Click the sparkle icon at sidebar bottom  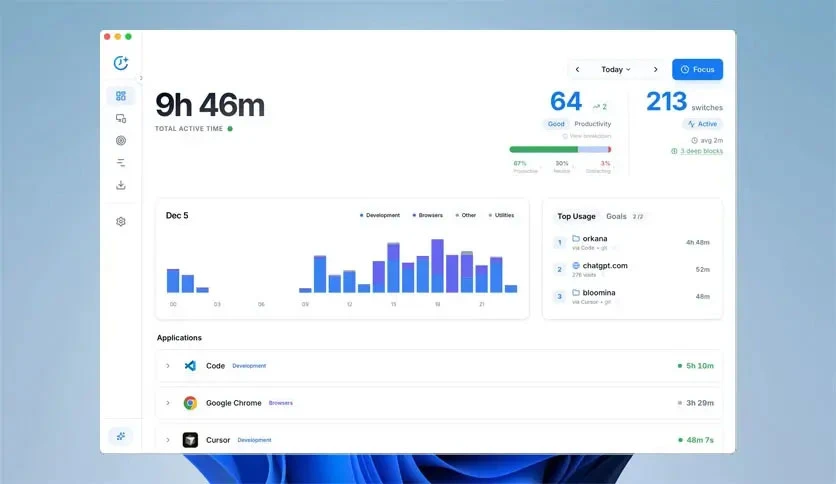point(121,436)
